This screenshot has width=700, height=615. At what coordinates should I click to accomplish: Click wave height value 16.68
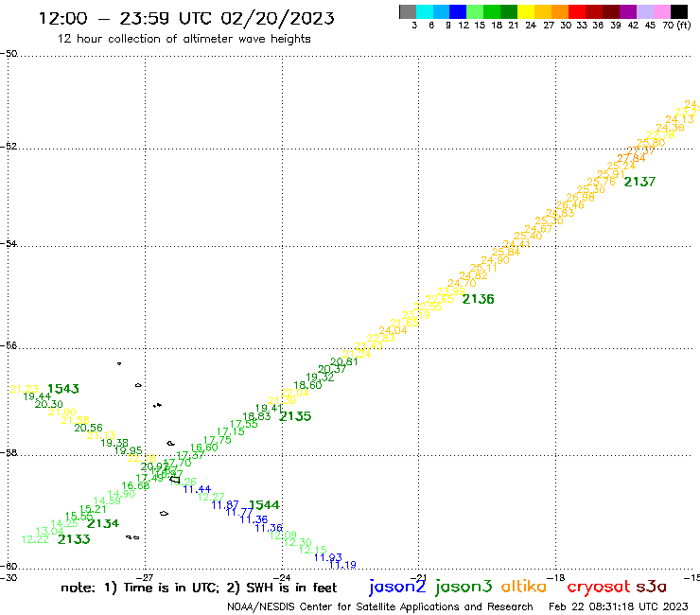[135, 485]
